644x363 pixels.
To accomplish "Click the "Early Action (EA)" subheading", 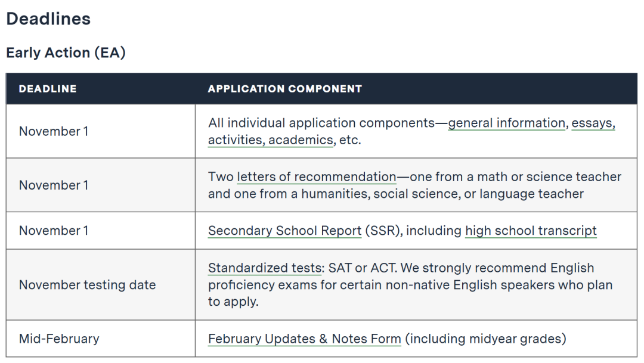I will [66, 52].
